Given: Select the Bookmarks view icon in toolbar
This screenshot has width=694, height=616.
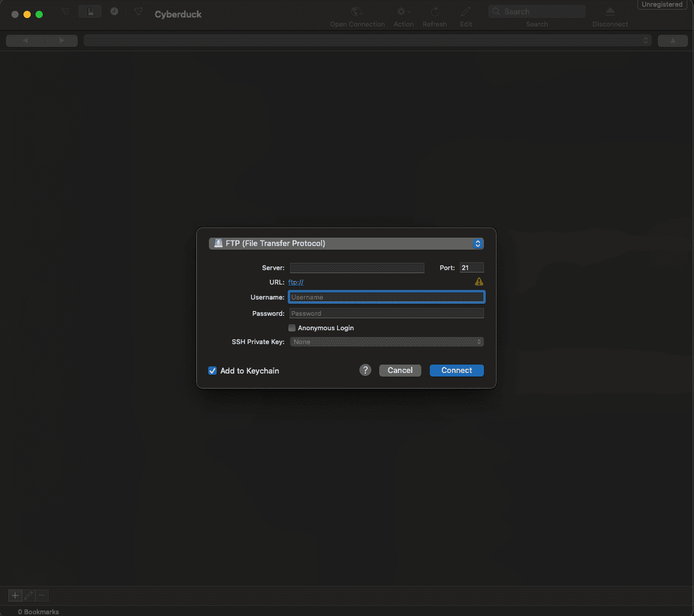Looking at the screenshot, I should 90,12.
